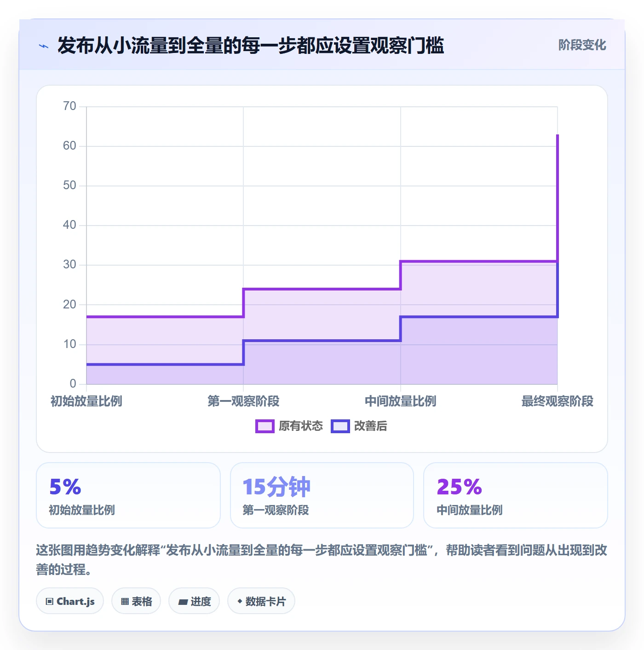Click the description paragraph starting 这张图用趋势变化
The image size is (644, 650).
(x=322, y=560)
